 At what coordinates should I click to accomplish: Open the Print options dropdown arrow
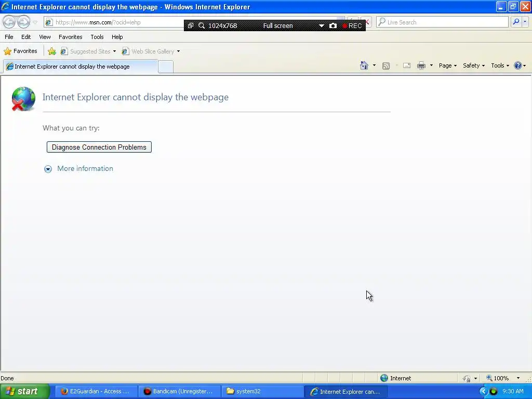pos(431,65)
